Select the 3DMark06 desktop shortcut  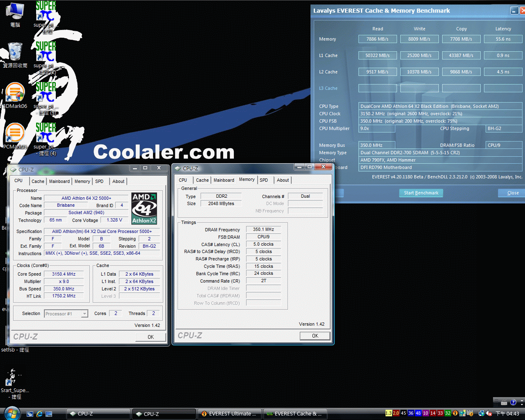click(x=15, y=95)
